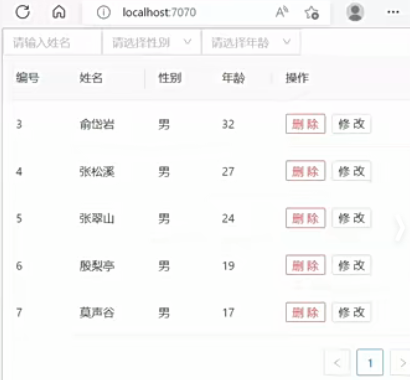Image resolution: width=410 pixels, height=380 pixels.
Task: Click the age value 19
Action: tap(228, 266)
